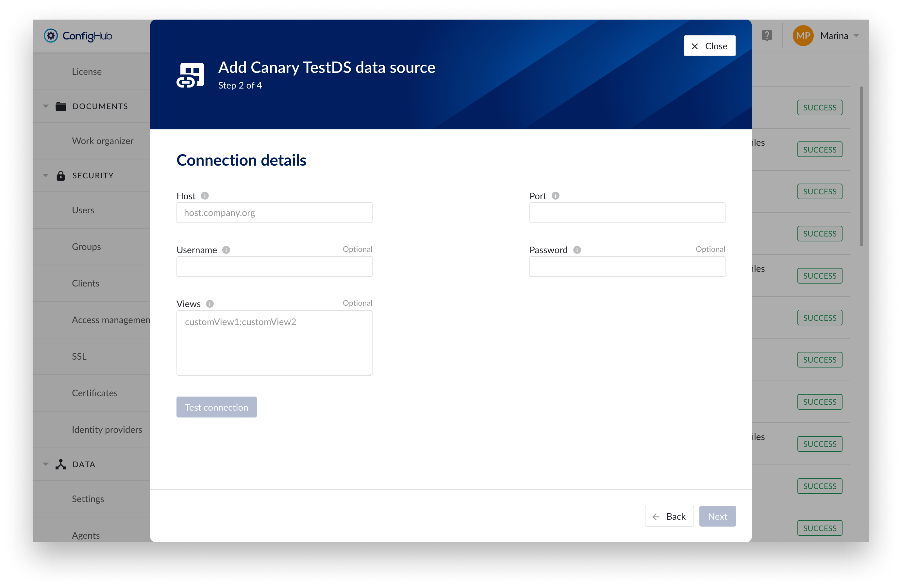902x588 pixels.
Task: Collapse the SECURITY section
Action: (45, 175)
